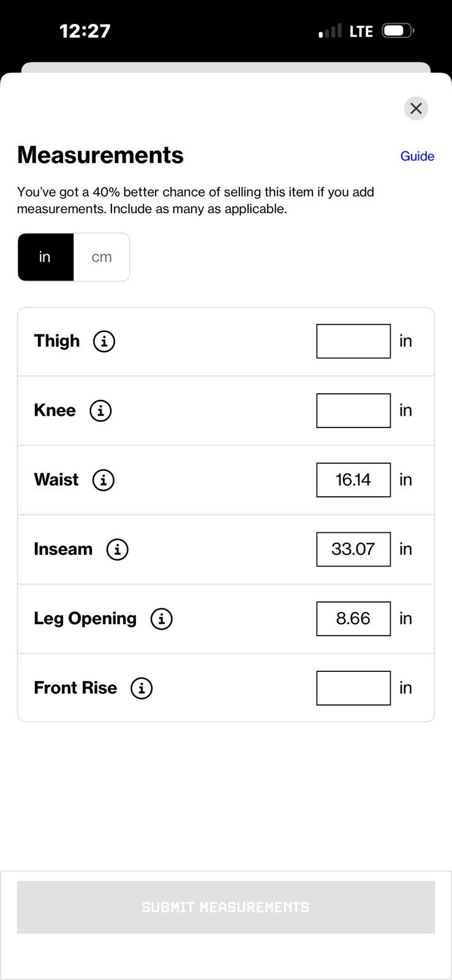Focus the Front Rise input field
452x980 pixels.
pyautogui.click(x=353, y=688)
